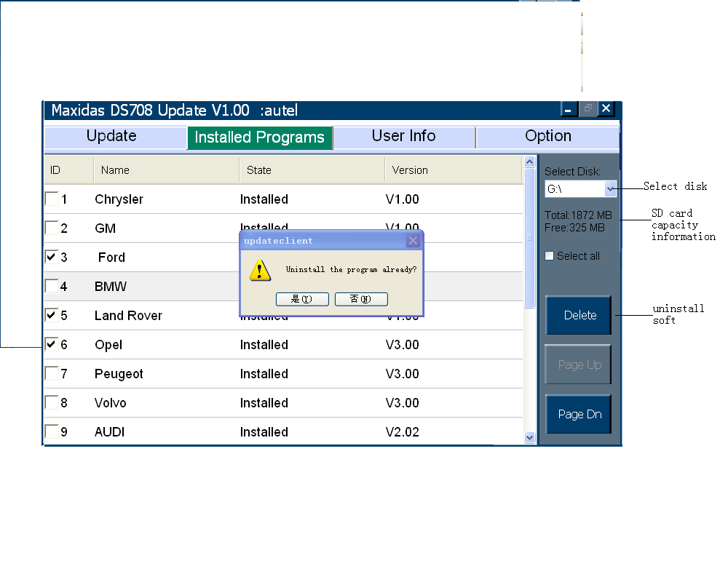Viewport: 728px width, 582px height.
Task: Close the Maxidas DS708 Update window
Action: pyautogui.click(x=606, y=109)
